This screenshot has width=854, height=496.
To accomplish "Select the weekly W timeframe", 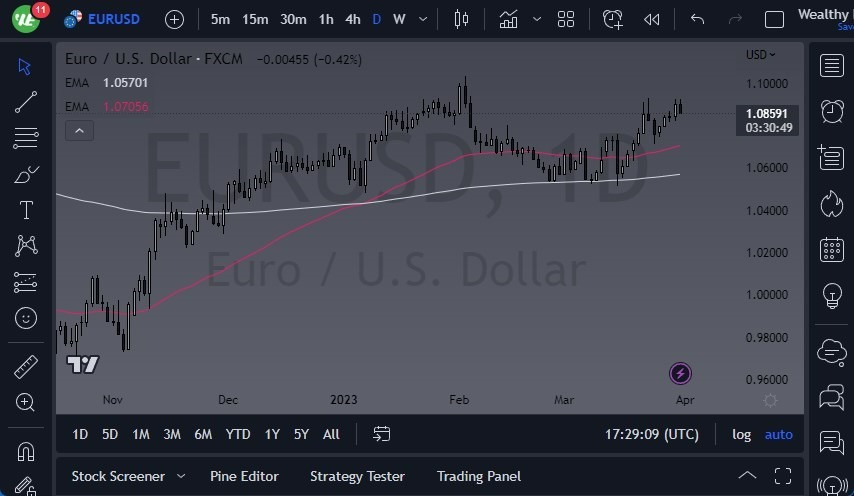I will (x=399, y=20).
